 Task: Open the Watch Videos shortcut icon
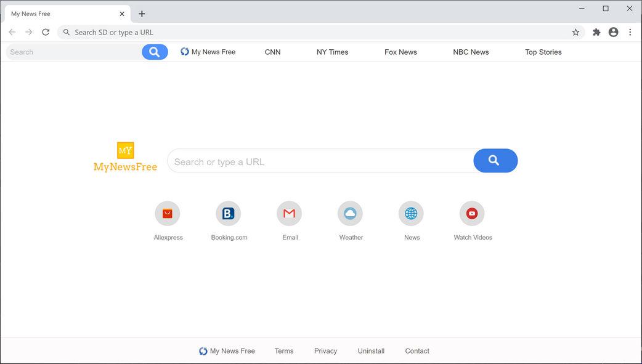(472, 213)
